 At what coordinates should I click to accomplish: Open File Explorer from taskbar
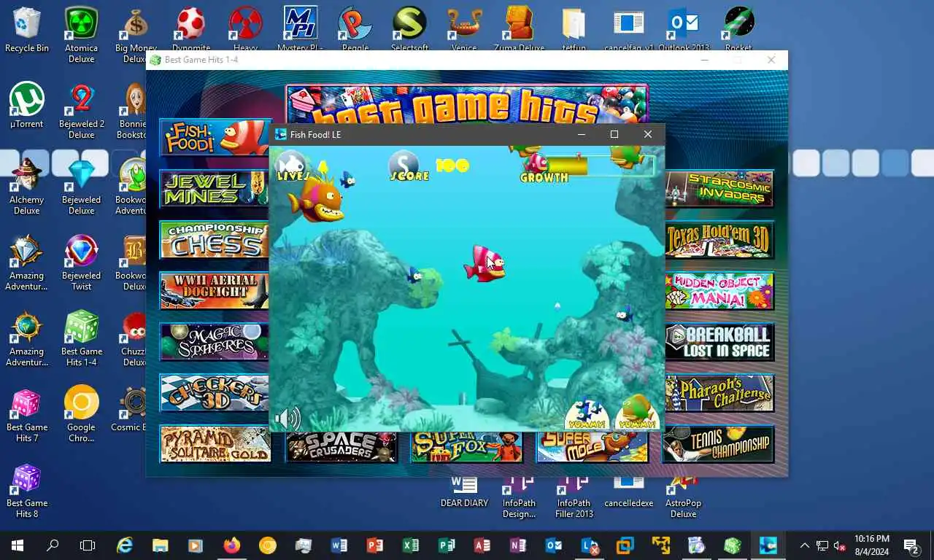[160, 545]
